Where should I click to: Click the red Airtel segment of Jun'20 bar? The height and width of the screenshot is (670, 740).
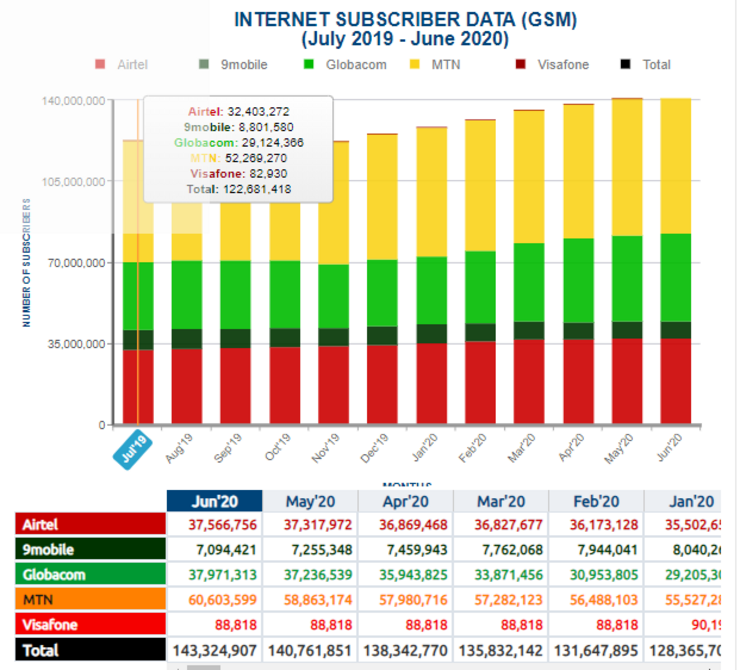(676, 381)
